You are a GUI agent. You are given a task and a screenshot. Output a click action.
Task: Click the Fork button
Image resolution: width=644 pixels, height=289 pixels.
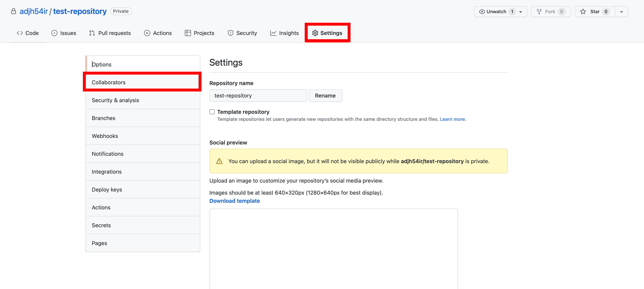point(550,12)
